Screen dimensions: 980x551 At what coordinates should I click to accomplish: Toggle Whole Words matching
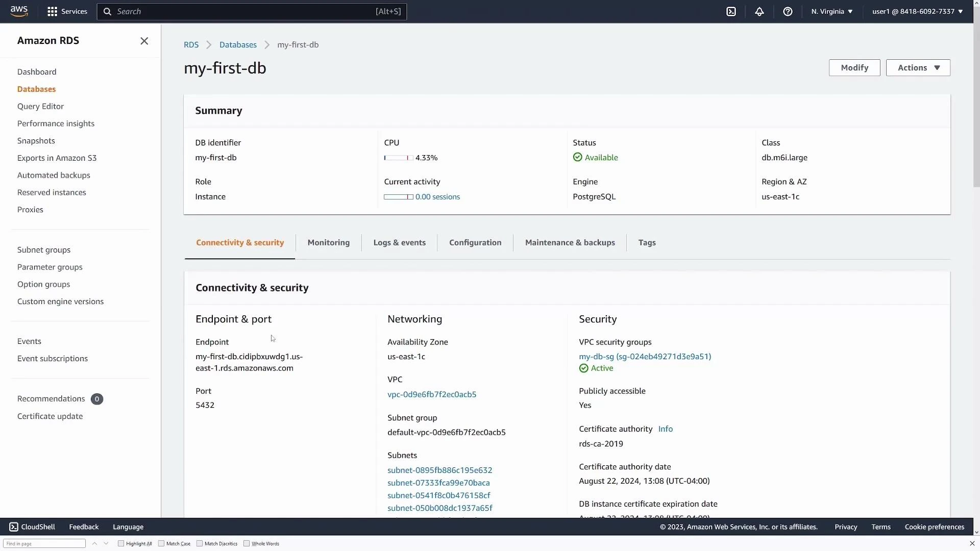point(247,543)
